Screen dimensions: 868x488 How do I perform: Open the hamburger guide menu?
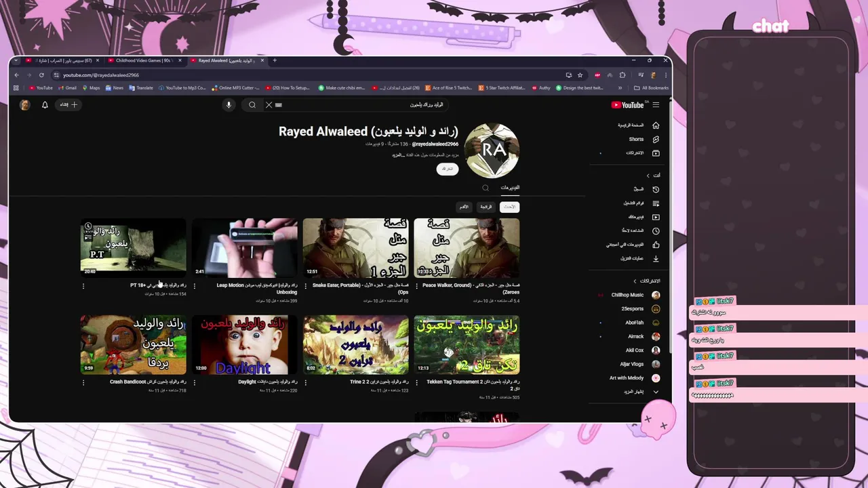pos(656,105)
